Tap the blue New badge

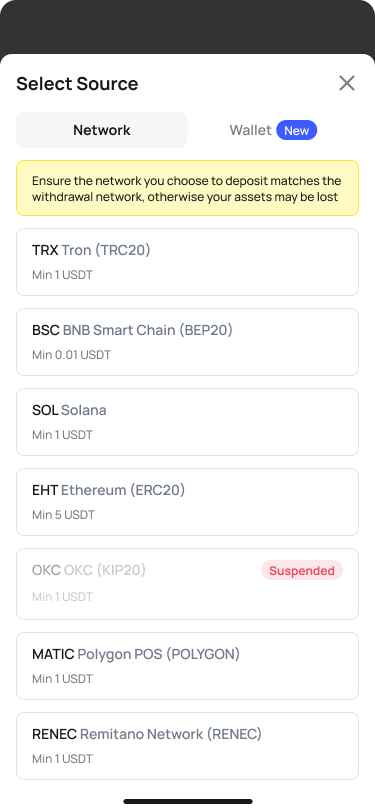(x=296, y=130)
